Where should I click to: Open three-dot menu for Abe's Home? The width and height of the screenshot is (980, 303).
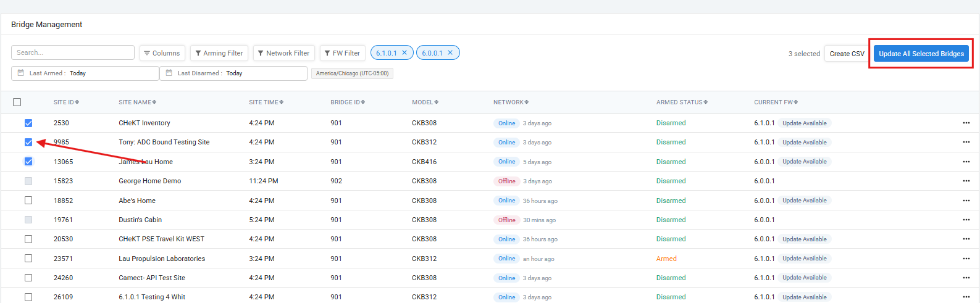pos(966,201)
